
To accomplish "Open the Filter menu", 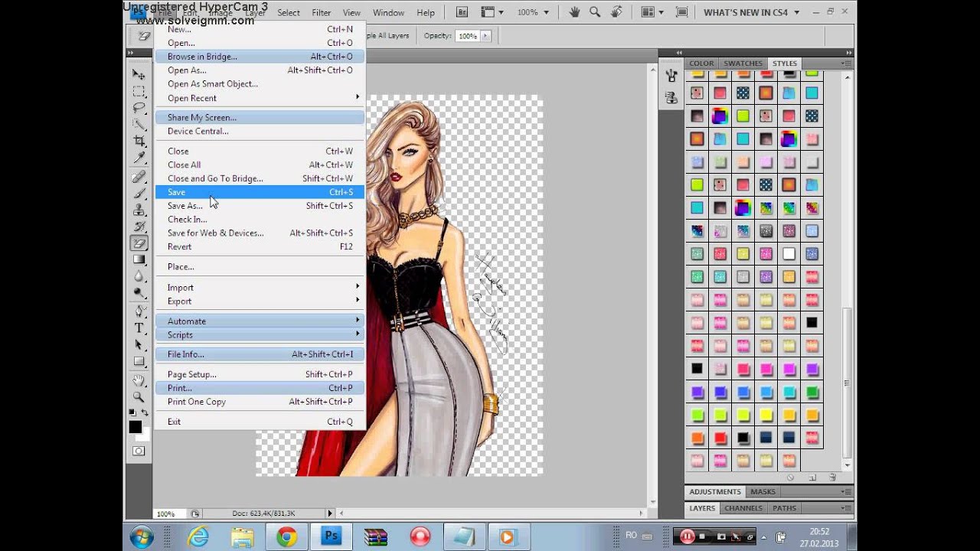I will [x=322, y=12].
